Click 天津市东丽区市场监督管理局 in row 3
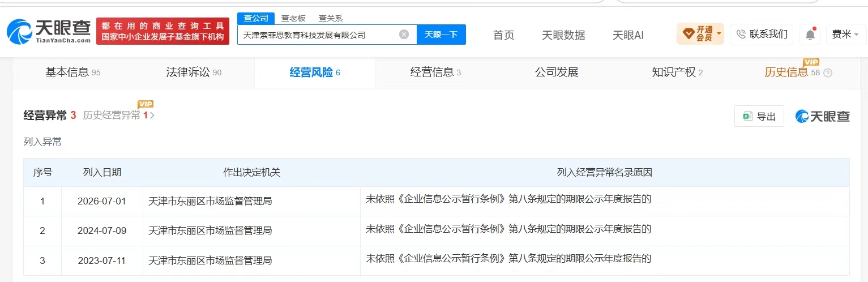The width and height of the screenshot is (868, 282). (x=210, y=260)
